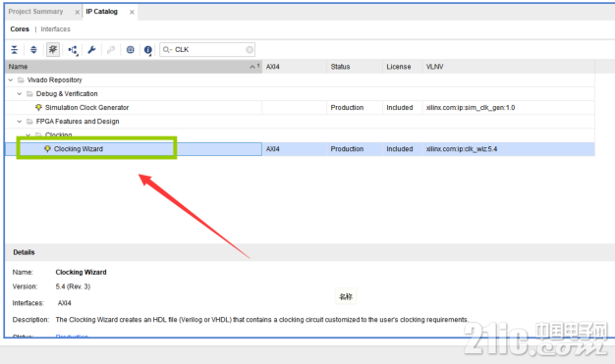Collapse the Vivado Repository node

(11, 79)
